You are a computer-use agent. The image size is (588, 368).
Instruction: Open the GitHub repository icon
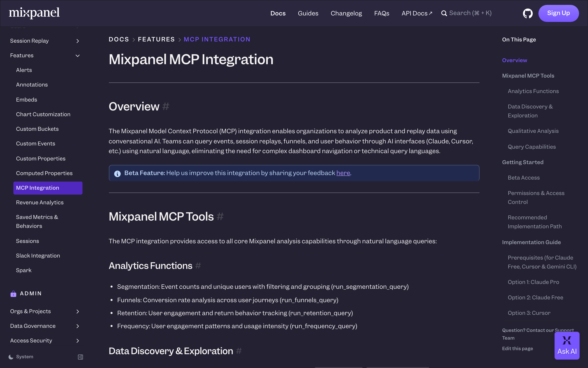[528, 13]
